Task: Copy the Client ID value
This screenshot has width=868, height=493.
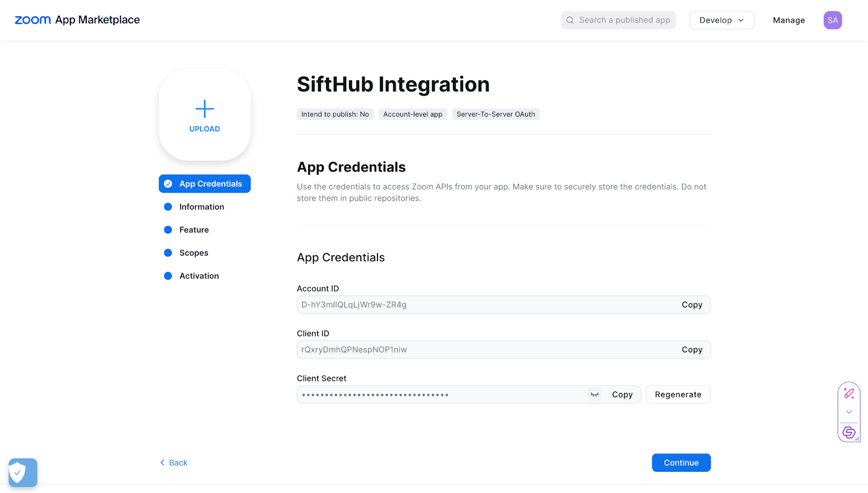Action: point(692,350)
